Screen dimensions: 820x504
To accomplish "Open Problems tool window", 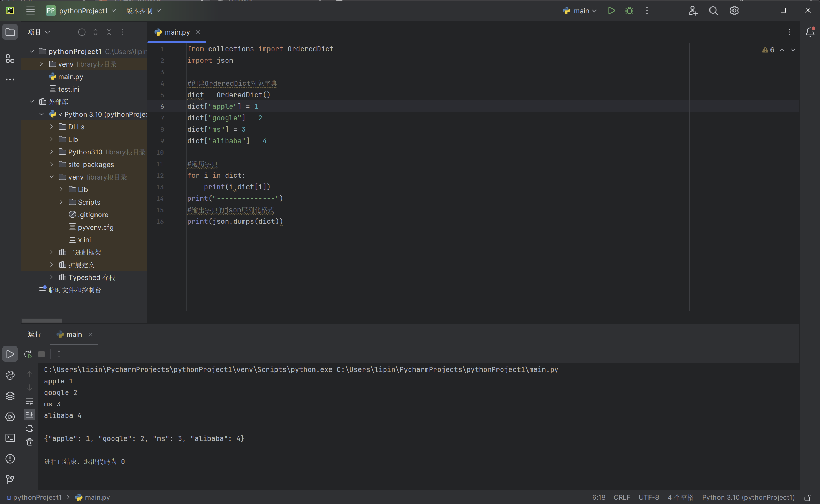I will [10, 459].
